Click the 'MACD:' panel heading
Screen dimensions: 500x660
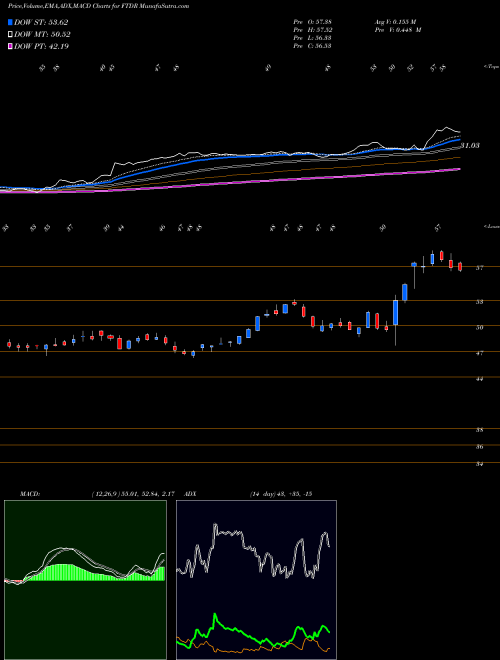coord(29,494)
